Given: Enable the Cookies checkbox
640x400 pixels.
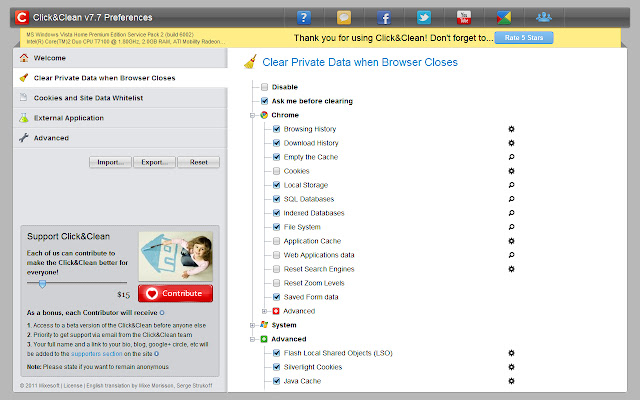Looking at the screenshot, I should [x=276, y=171].
